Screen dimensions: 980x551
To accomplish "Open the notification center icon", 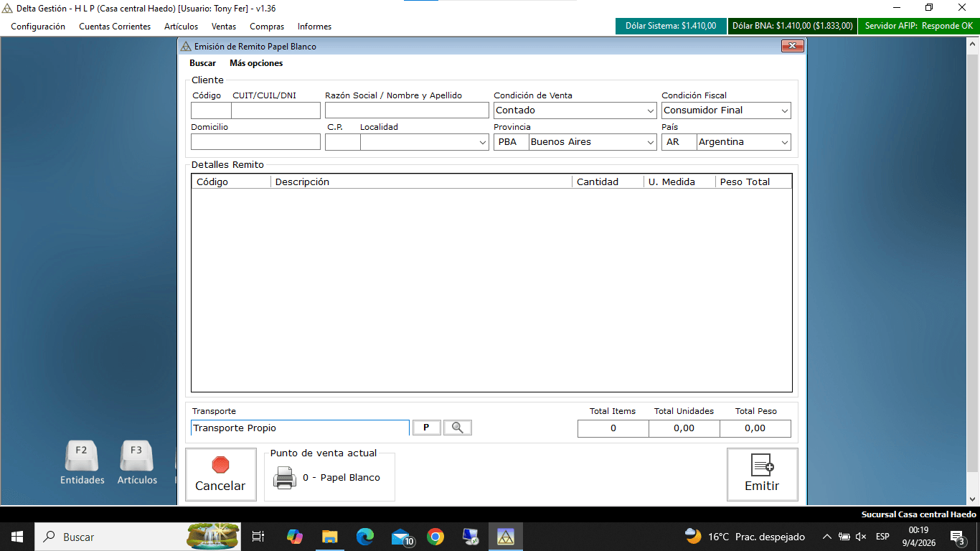I will pyautogui.click(x=957, y=537).
